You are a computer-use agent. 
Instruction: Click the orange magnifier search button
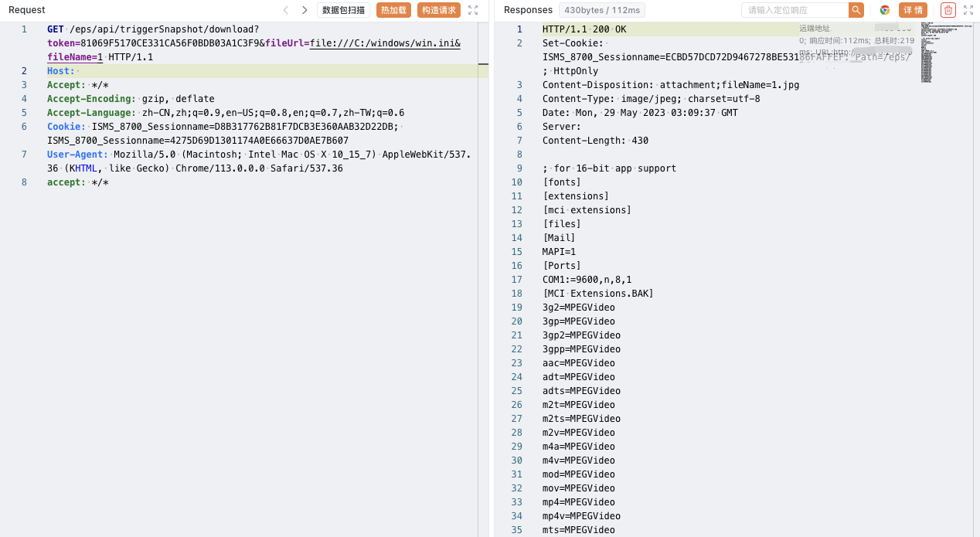(x=856, y=10)
